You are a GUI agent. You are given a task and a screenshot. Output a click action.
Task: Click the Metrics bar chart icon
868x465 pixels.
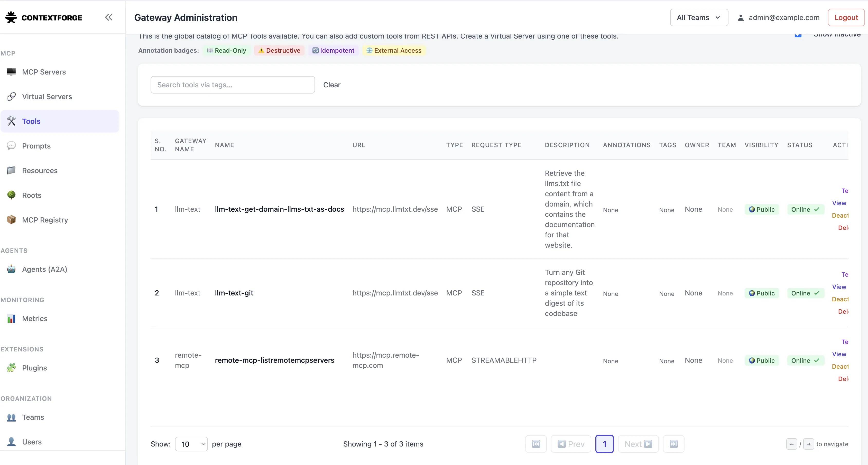click(11, 318)
